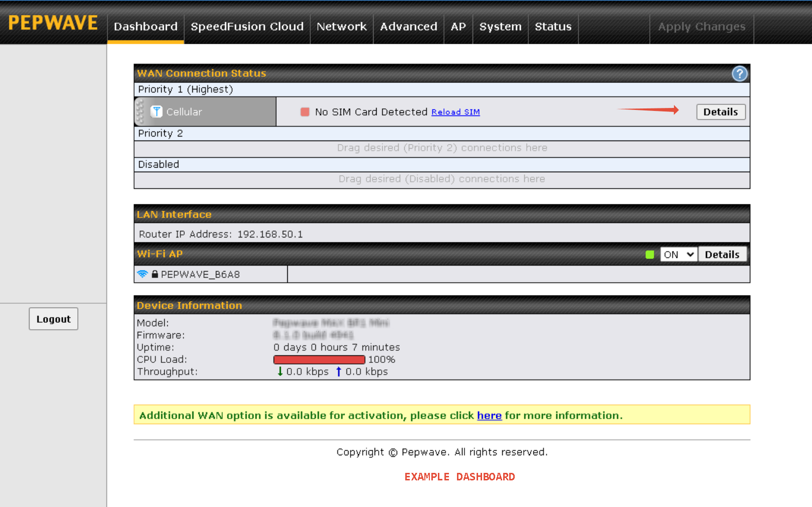Open the SpeedFusion Cloud tab
Viewport: 812px width, 507px height.
247,27
